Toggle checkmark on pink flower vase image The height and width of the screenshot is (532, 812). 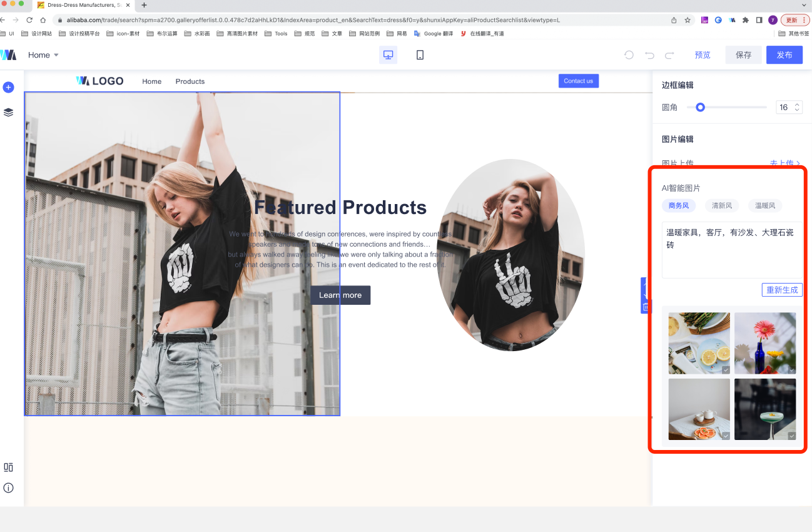pyautogui.click(x=791, y=370)
